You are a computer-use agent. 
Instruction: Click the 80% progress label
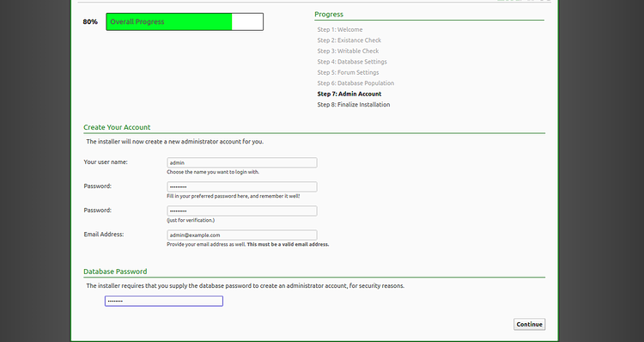click(x=90, y=21)
